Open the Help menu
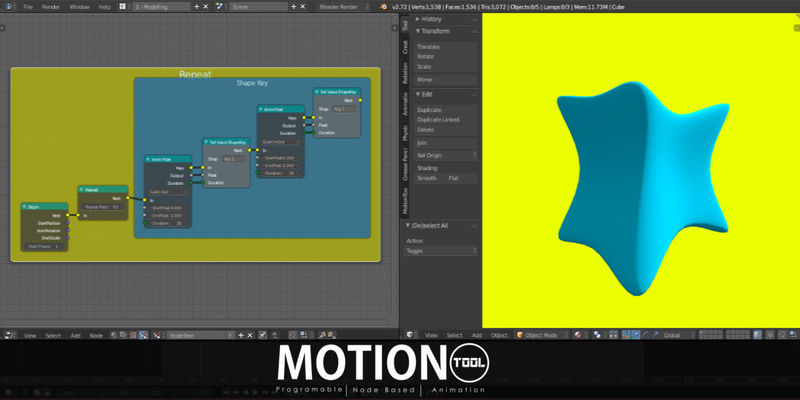 coord(104,7)
